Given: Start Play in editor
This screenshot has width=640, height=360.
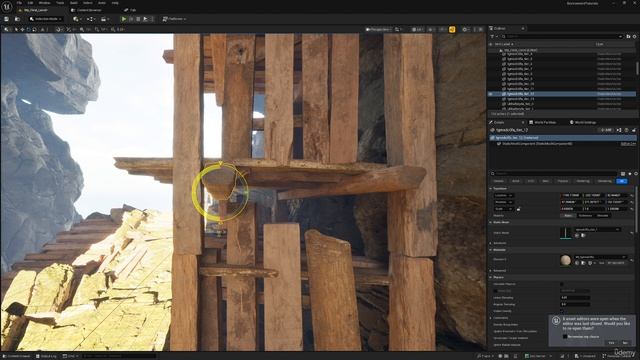Looking at the screenshot, I should (124, 19).
